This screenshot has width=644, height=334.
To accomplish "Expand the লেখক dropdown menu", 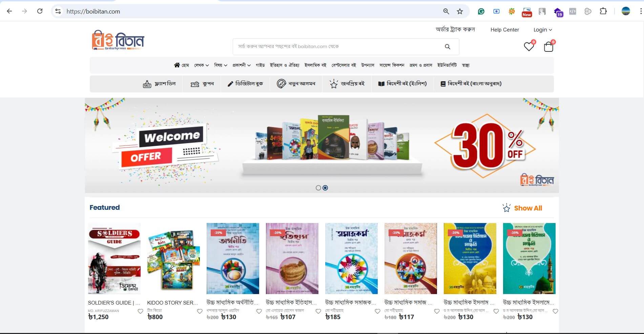I will click(201, 65).
